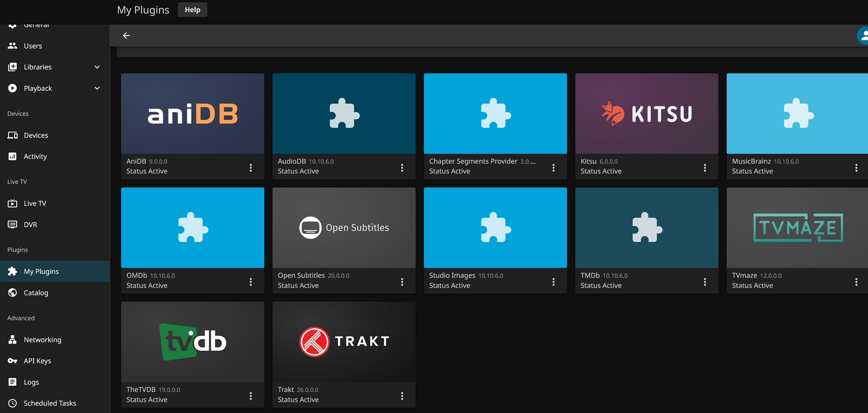Open options menu for TMDb plugin

tap(704, 282)
